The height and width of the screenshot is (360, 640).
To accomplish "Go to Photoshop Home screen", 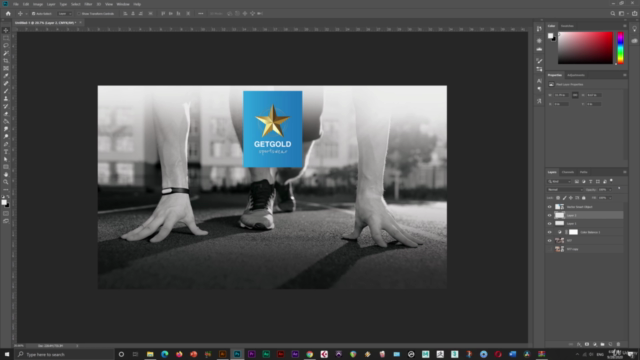I will (x=8, y=13).
